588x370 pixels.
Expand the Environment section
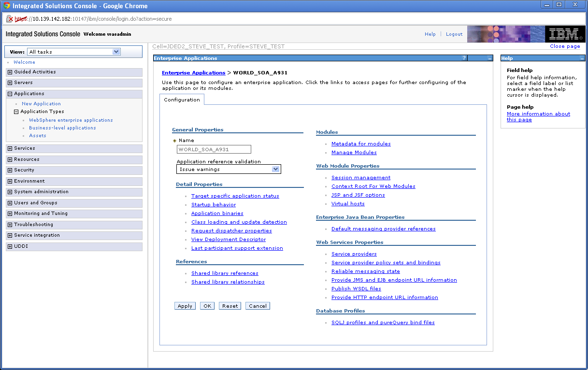click(x=10, y=181)
